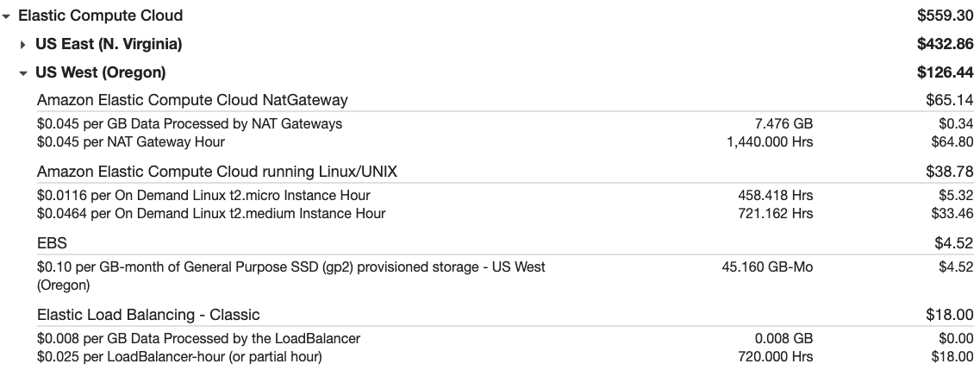Click the running Linux/UNIX section heading
This screenshot has height=370, width=980.
[x=217, y=172]
